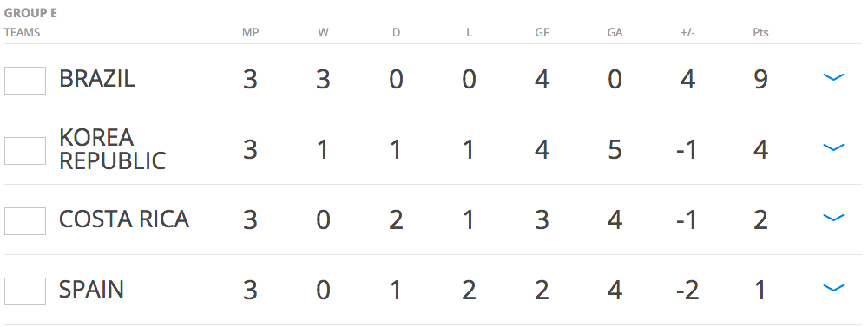
Task: Click the TEAMS column header
Action: (x=23, y=33)
